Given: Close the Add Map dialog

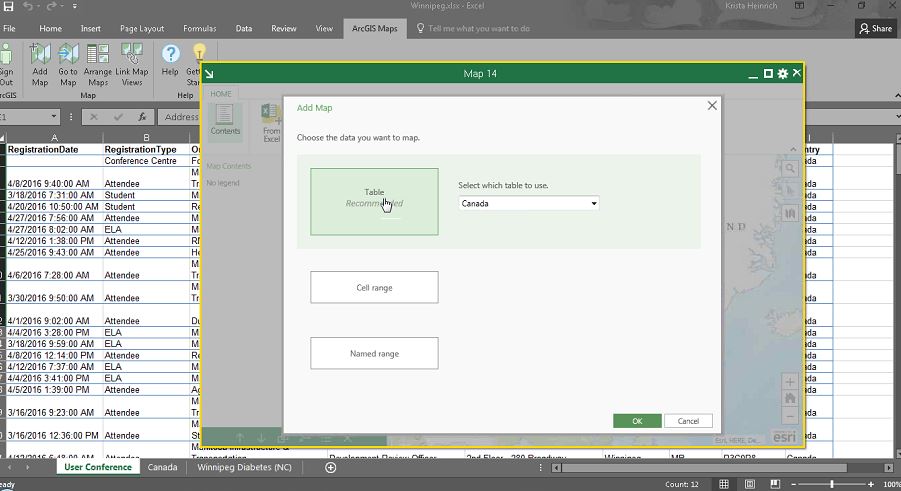Looking at the screenshot, I should (x=712, y=105).
